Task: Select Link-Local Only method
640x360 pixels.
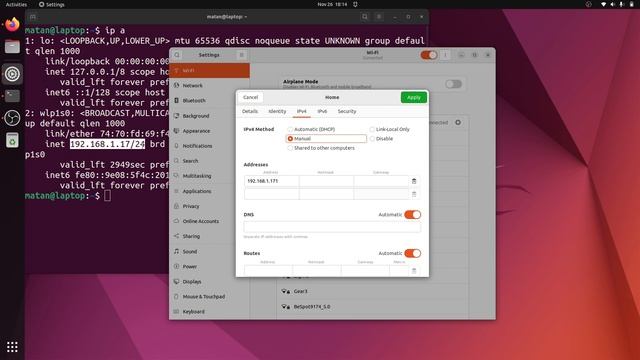Action: 389,129
